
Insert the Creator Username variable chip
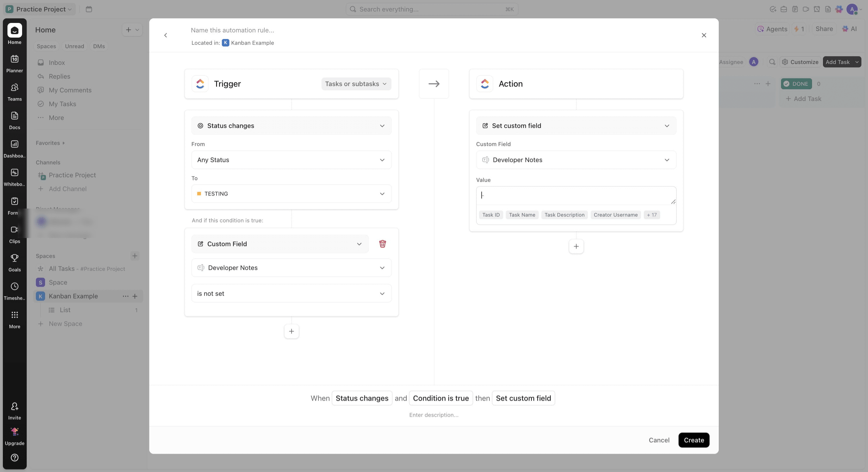click(x=615, y=215)
